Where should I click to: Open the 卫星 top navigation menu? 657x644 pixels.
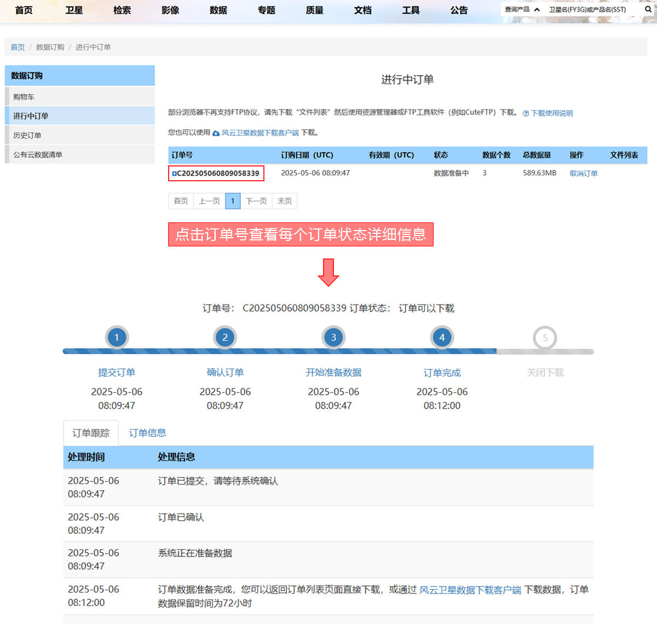[x=74, y=10]
